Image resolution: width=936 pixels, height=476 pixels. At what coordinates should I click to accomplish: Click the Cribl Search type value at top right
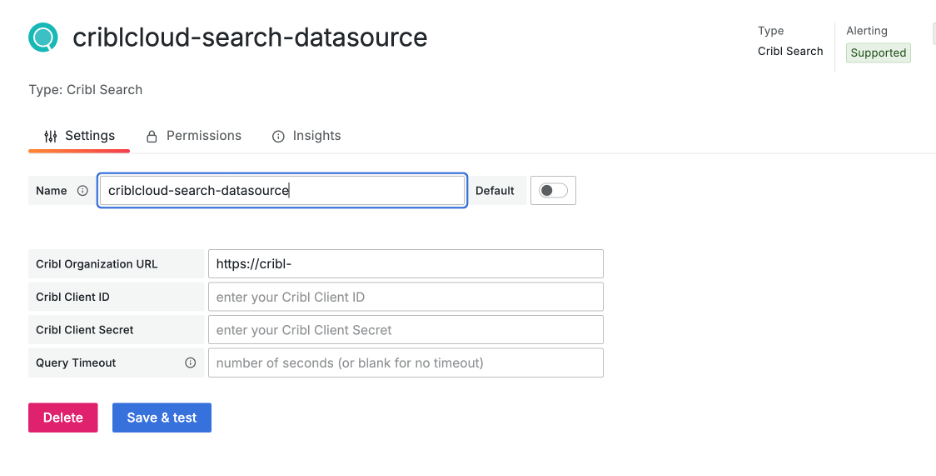[790, 51]
